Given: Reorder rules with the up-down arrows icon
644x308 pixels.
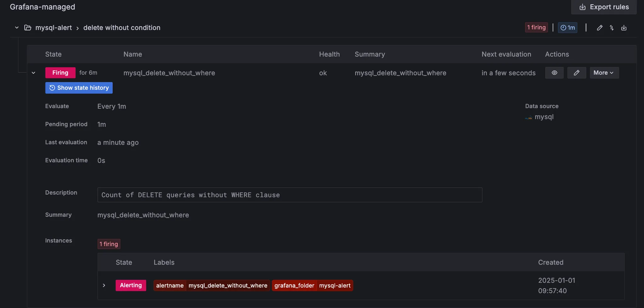Looking at the screenshot, I should click(612, 28).
